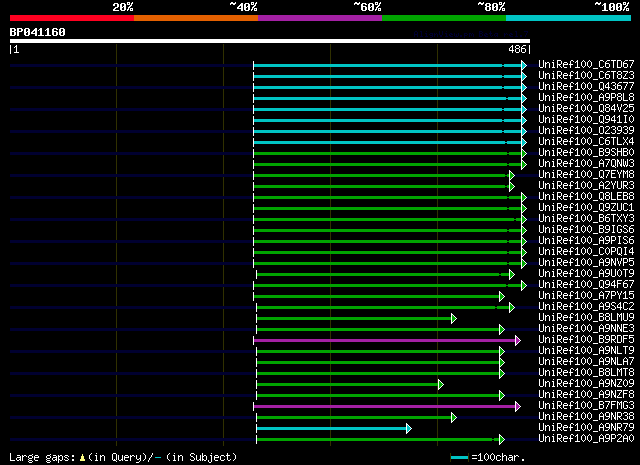Click the cyan =100char. scale bar
This screenshot has width=640, height=465.
459,457
